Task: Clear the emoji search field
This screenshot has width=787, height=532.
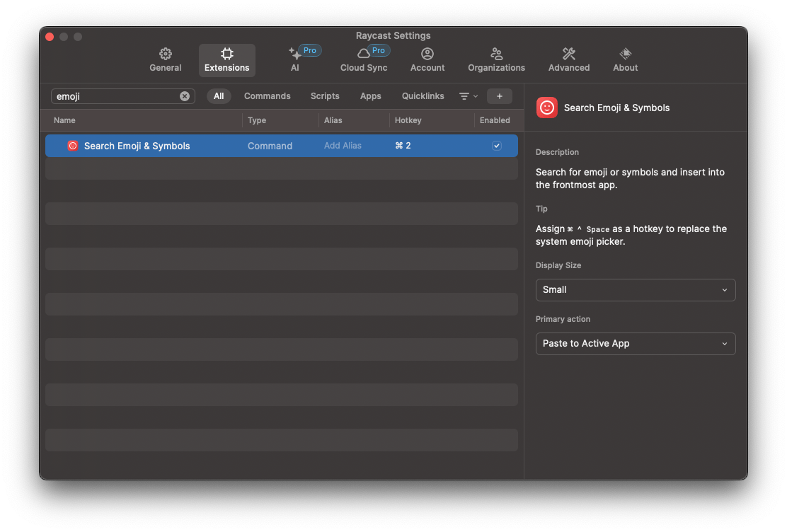Action: (185, 96)
